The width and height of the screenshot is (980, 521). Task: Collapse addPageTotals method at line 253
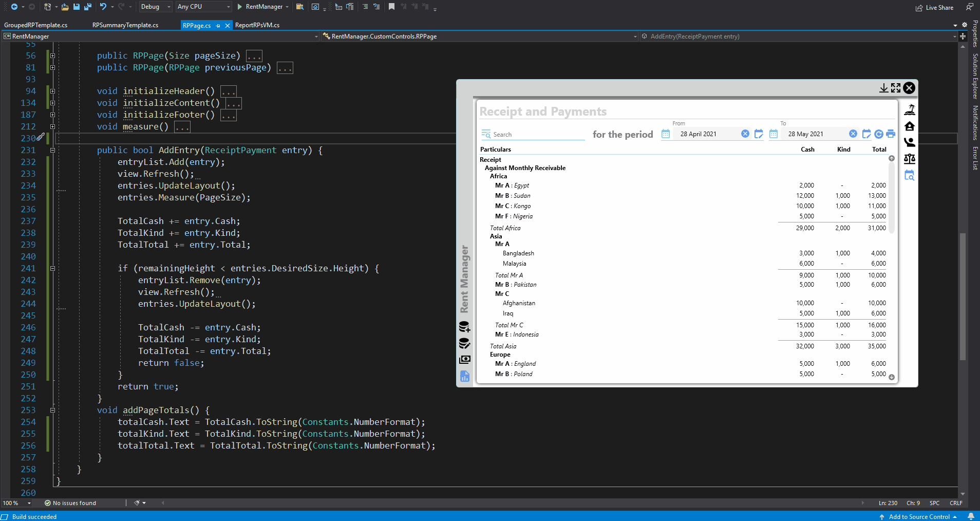(x=52, y=410)
